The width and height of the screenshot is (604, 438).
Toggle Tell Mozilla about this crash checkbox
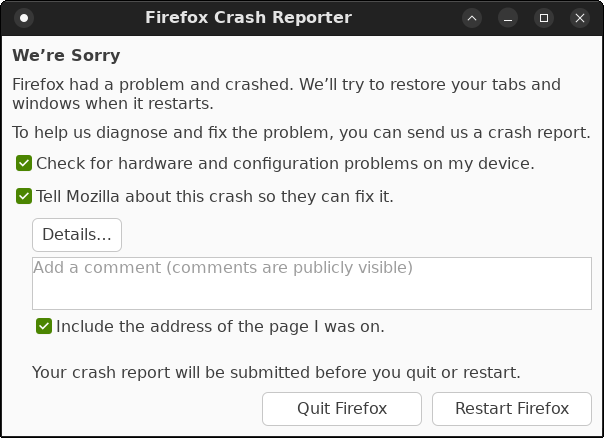click(x=24, y=196)
